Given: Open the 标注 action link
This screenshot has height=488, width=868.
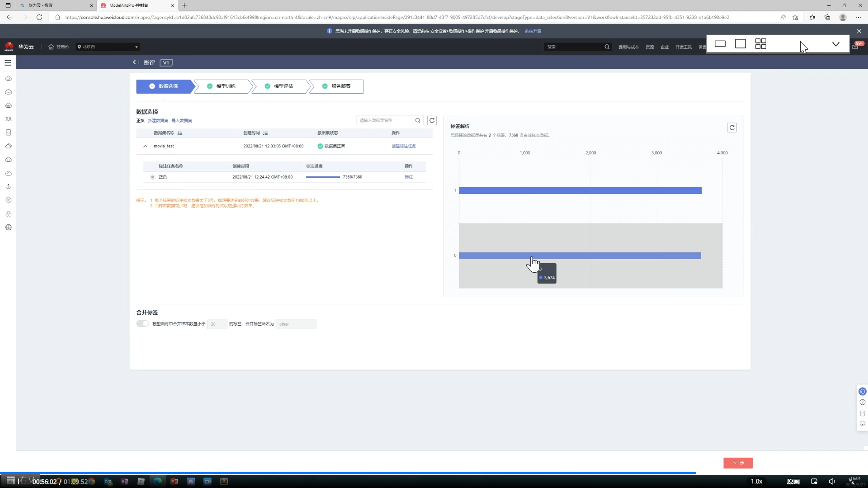Looking at the screenshot, I should pos(409,177).
